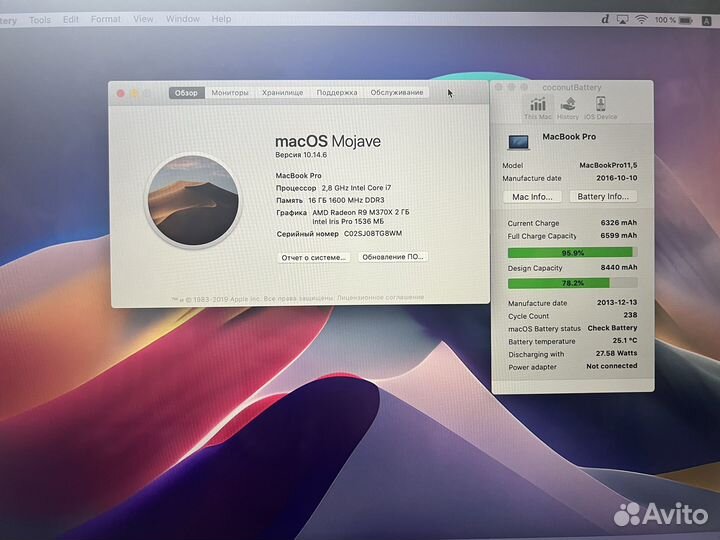This screenshot has width=720, height=540.
Task: Click the Design Capacity value '8440 mAh'
Action: click(x=619, y=267)
